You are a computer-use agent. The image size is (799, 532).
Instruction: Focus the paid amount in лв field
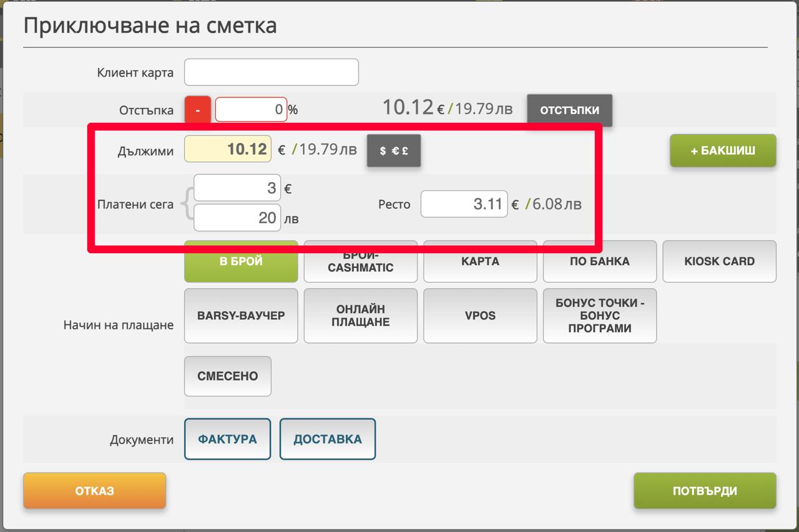click(x=237, y=218)
